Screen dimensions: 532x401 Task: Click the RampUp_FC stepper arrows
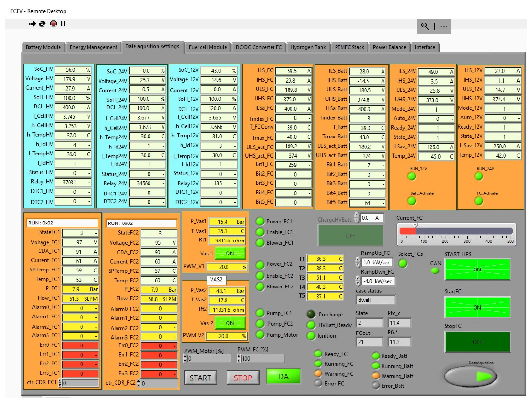tap(358, 262)
